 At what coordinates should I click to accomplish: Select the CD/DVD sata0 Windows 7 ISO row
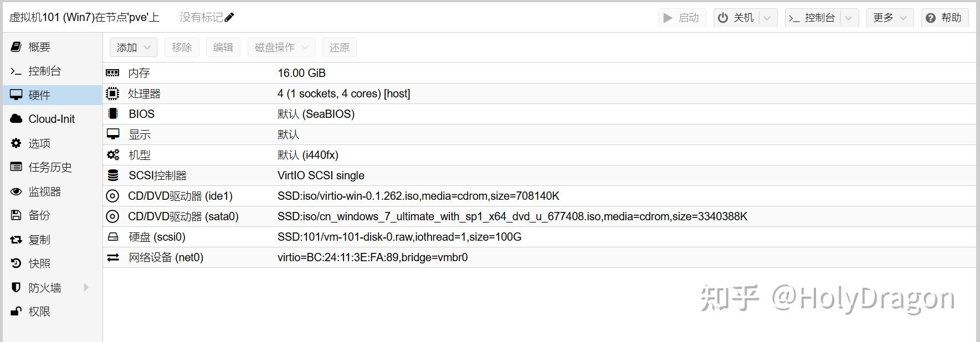[512, 216]
